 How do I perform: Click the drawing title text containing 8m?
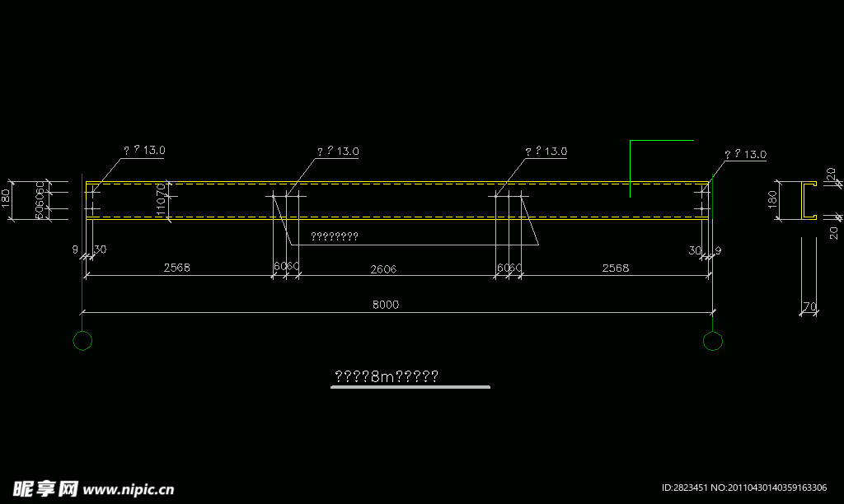(386, 376)
